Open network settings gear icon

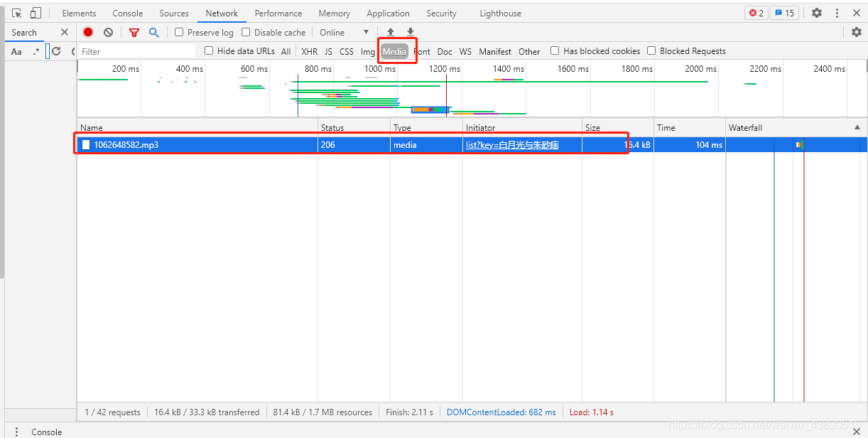coord(857,32)
